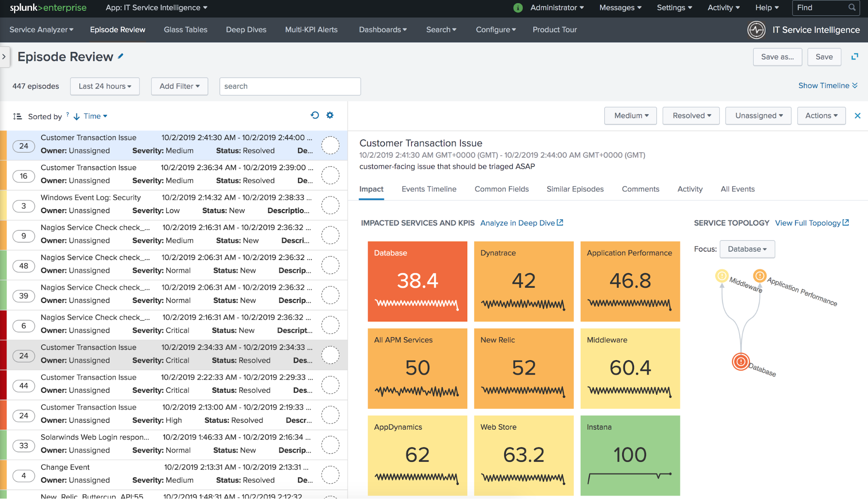Image resolution: width=868 pixels, height=499 pixels.
Task: Open the Add Filter dropdown
Action: [x=179, y=86]
